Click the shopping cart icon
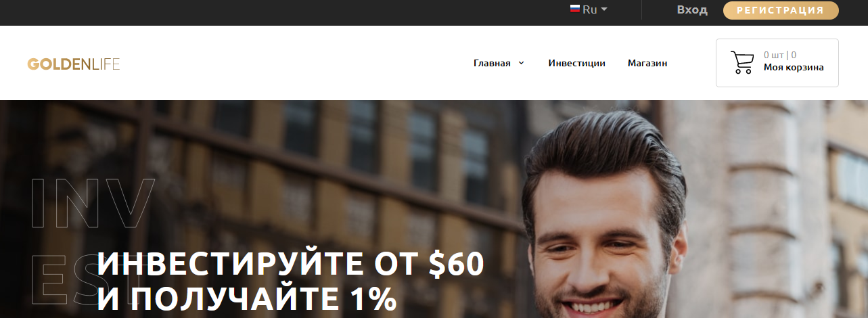The height and width of the screenshot is (318, 868). (742, 62)
